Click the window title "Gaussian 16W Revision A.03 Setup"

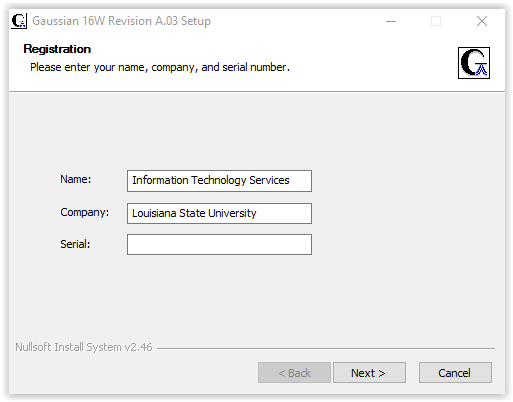(x=121, y=21)
